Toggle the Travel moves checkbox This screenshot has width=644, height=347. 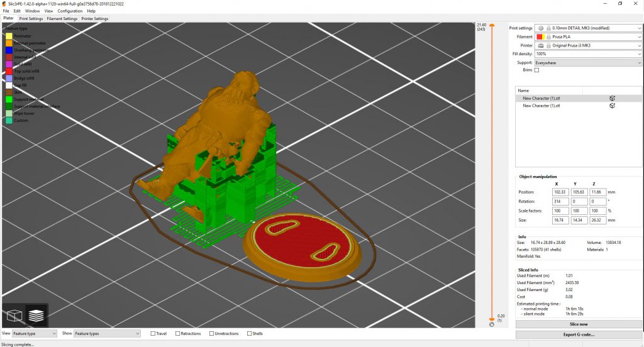click(153, 333)
